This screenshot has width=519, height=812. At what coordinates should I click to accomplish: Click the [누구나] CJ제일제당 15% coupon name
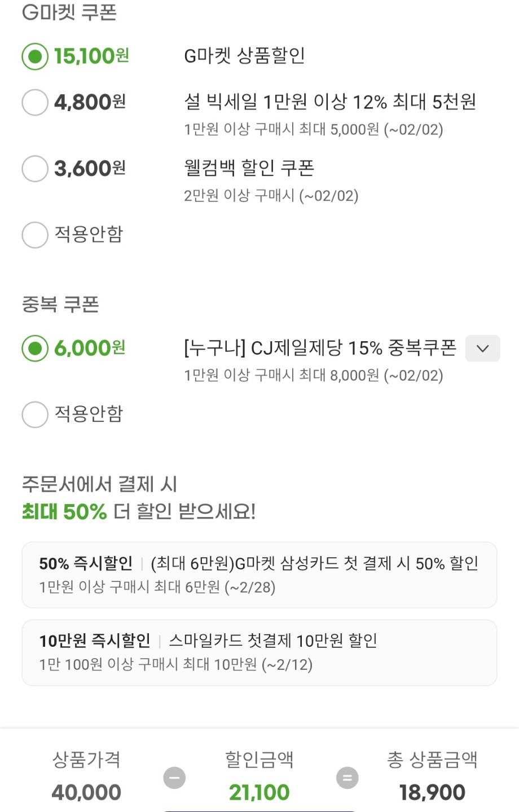[320, 348]
